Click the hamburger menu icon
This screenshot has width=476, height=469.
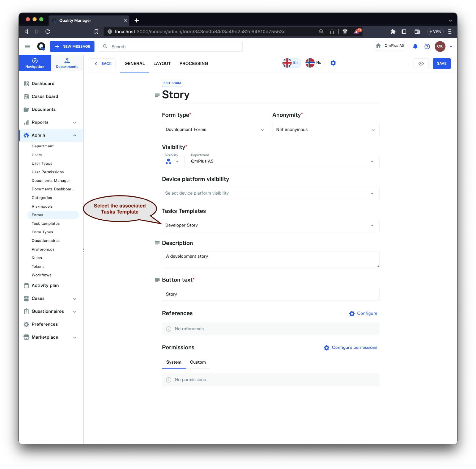point(27,46)
